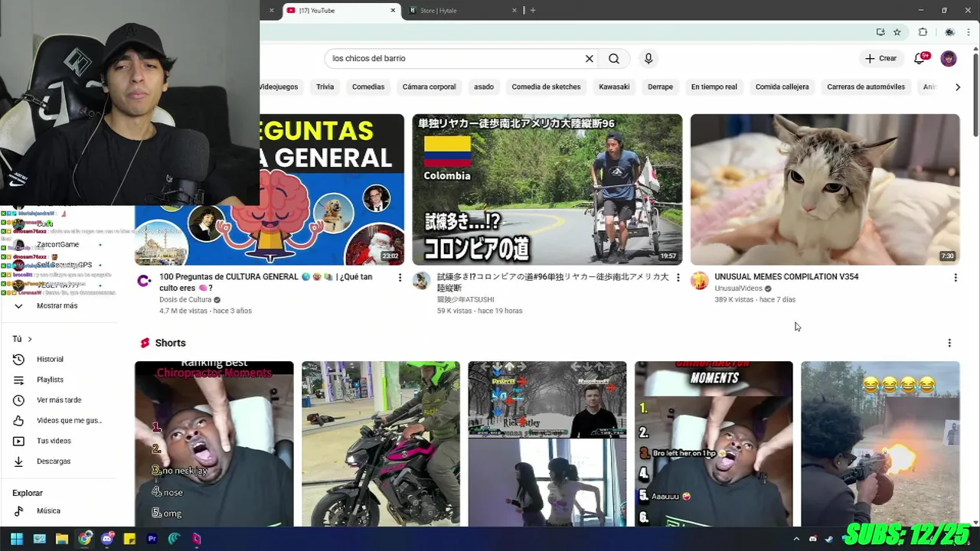Play the Colombia road walking thumbnail
This screenshot has width=980, height=551.
point(547,189)
